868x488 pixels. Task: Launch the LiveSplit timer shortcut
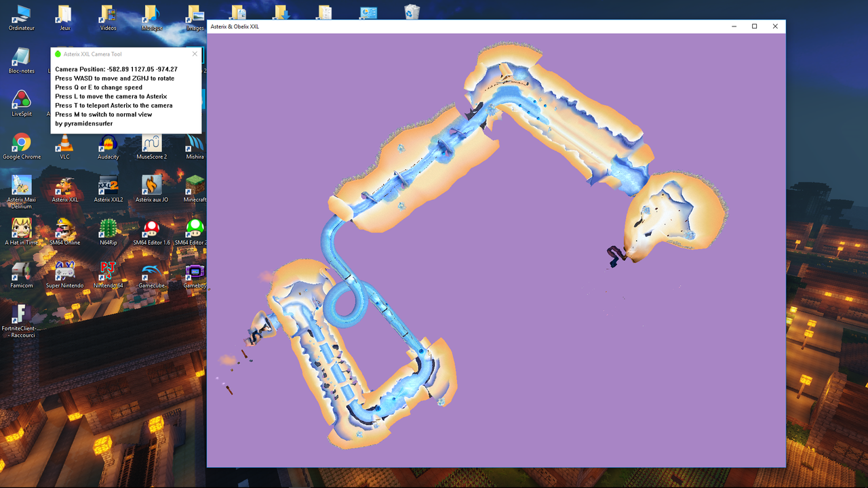22,104
